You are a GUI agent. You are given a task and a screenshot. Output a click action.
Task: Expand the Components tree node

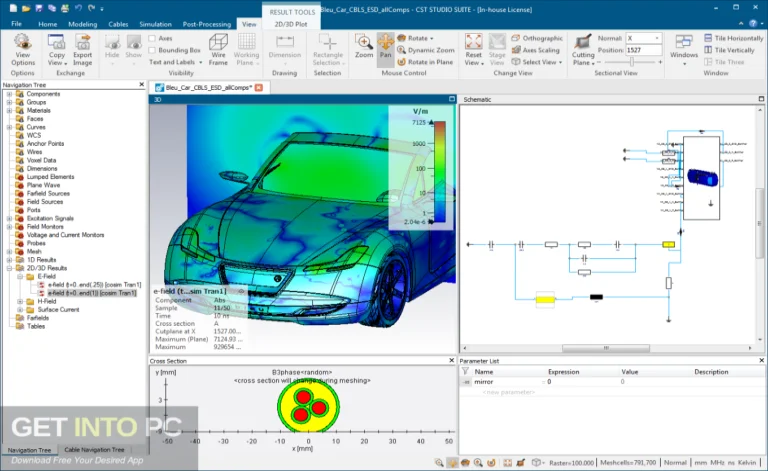9,94
